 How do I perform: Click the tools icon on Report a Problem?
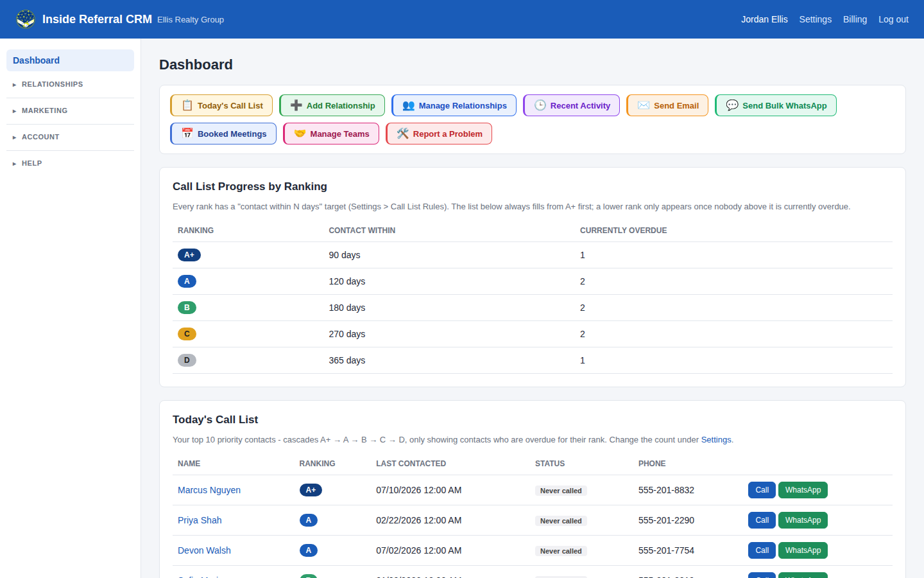[x=403, y=134]
